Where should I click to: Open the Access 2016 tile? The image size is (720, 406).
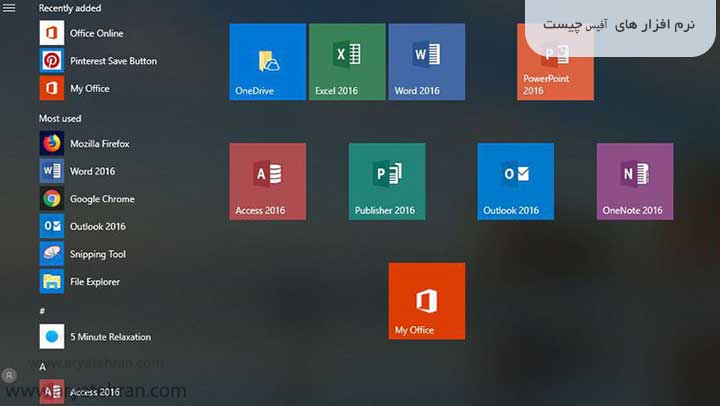click(x=267, y=181)
